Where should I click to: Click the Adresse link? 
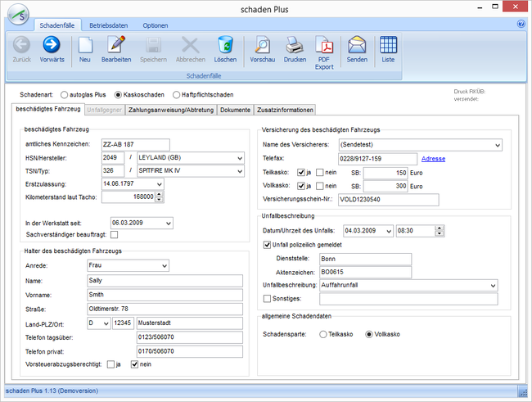[433, 158]
